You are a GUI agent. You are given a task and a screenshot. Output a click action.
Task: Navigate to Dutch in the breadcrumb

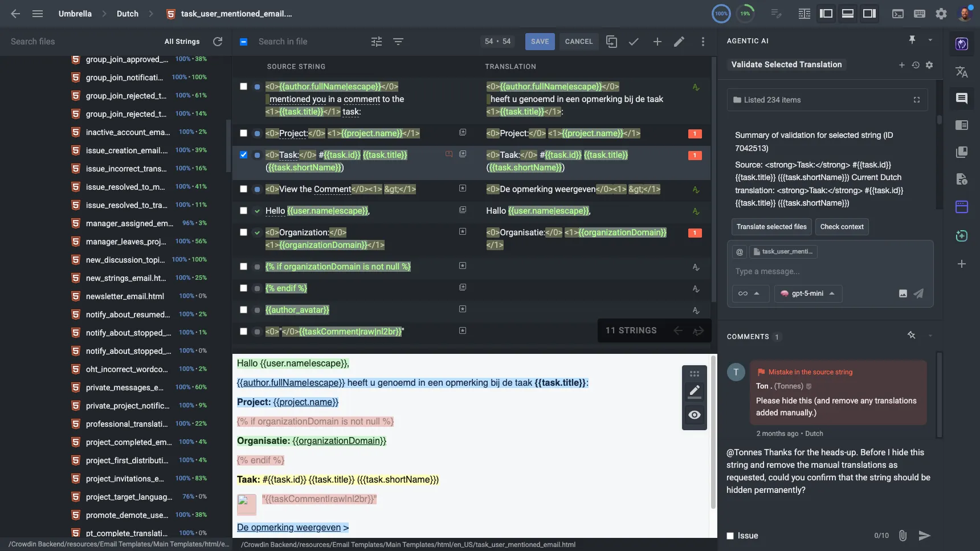coord(127,14)
